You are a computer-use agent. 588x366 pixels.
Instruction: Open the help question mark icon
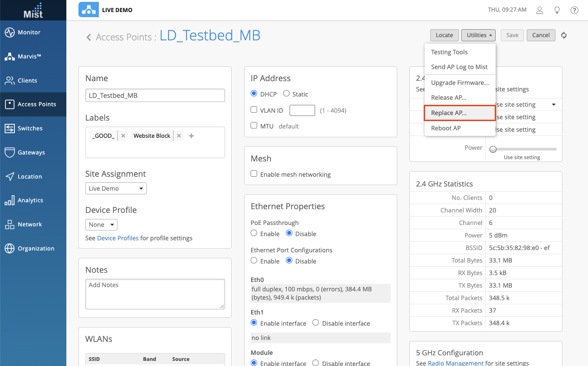pos(575,10)
